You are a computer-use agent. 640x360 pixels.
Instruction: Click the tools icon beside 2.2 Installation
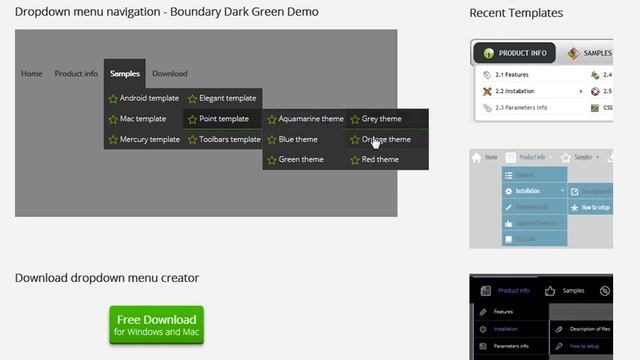pos(487,91)
